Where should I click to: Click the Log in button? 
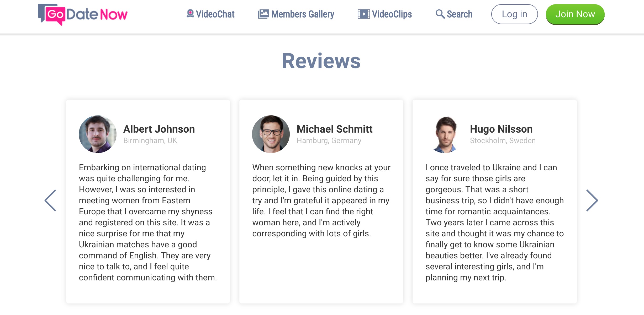pos(514,14)
